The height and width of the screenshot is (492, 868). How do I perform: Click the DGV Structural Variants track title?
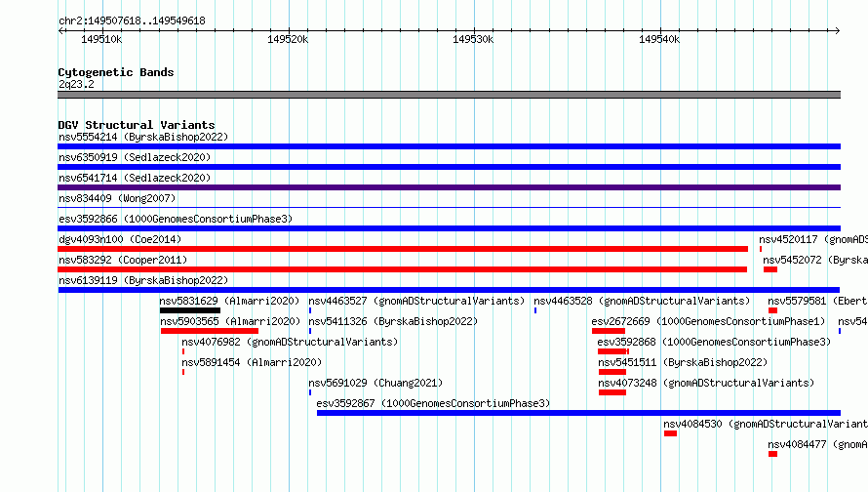[137, 125]
